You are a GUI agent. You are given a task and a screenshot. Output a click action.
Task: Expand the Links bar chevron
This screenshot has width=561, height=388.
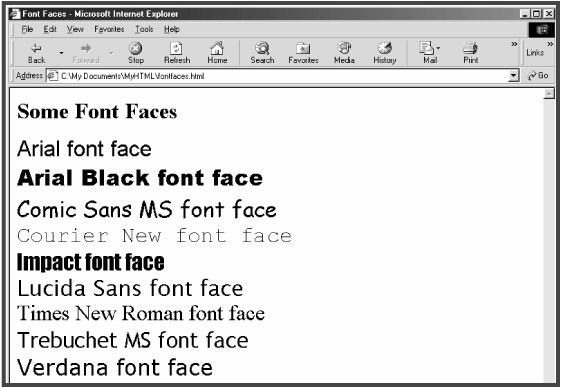(x=550, y=44)
